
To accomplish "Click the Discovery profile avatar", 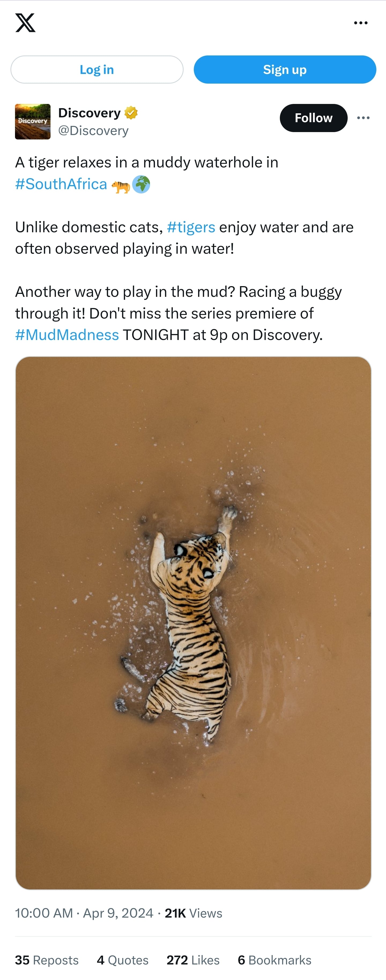I will (x=33, y=122).
